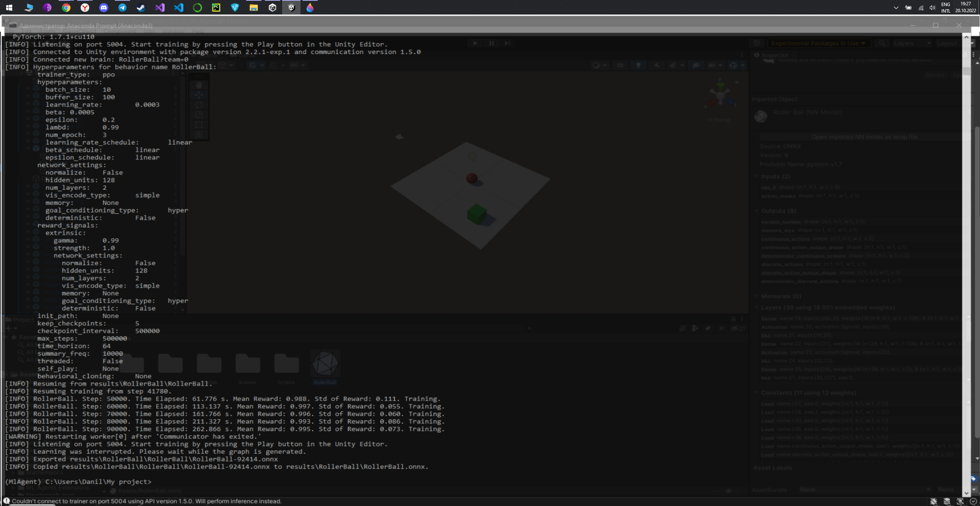
Task: Open Steam from the taskbar
Action: coord(141,7)
